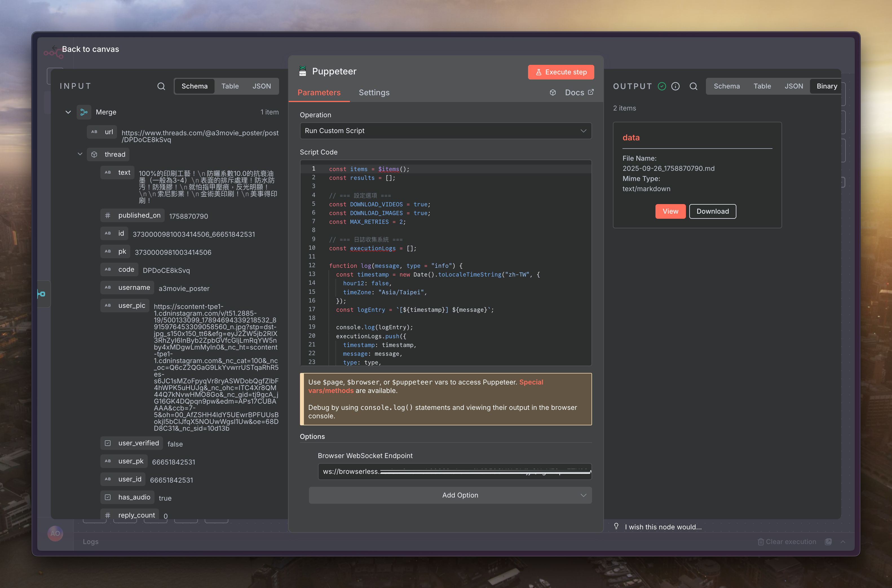Image resolution: width=892 pixels, height=588 pixels.
Task: Click the thread object cube icon
Action: click(94, 154)
